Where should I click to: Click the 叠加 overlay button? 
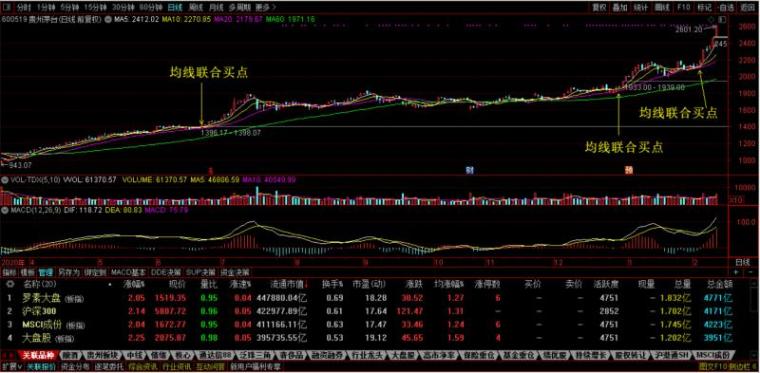tap(620, 7)
